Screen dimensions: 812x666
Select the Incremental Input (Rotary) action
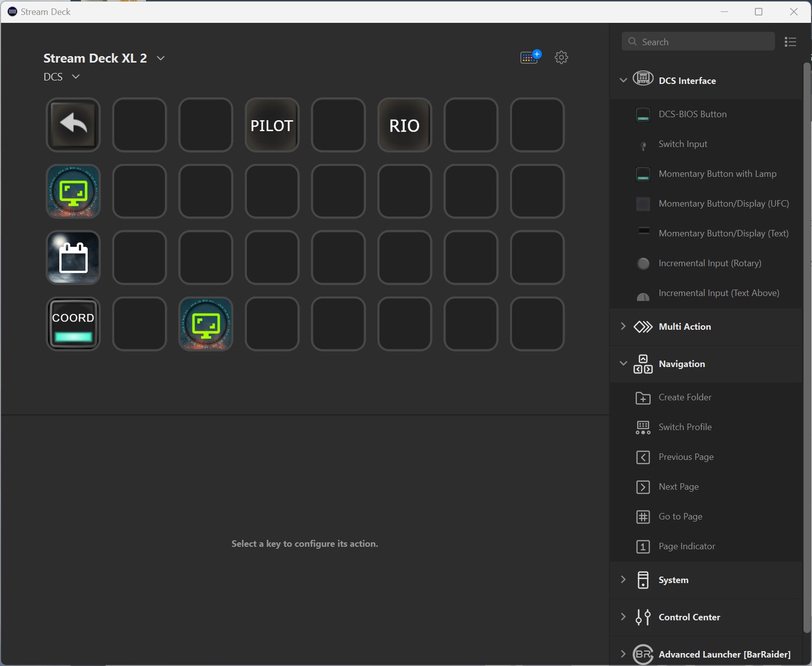pos(710,263)
